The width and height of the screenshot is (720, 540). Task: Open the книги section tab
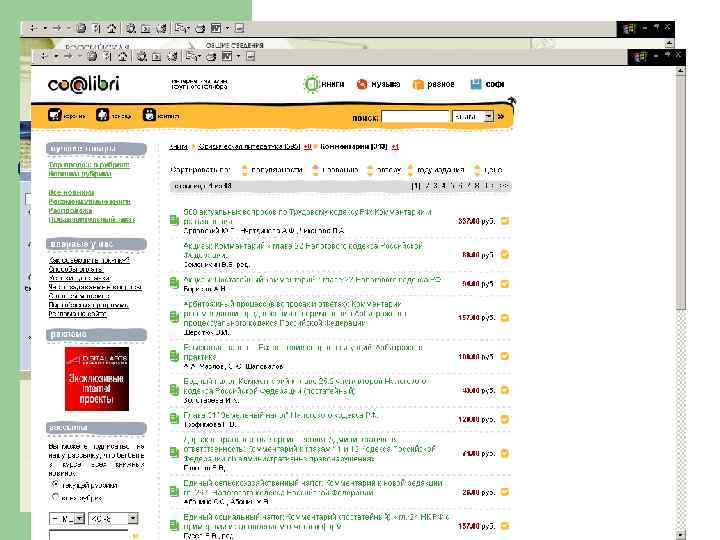click(324, 84)
